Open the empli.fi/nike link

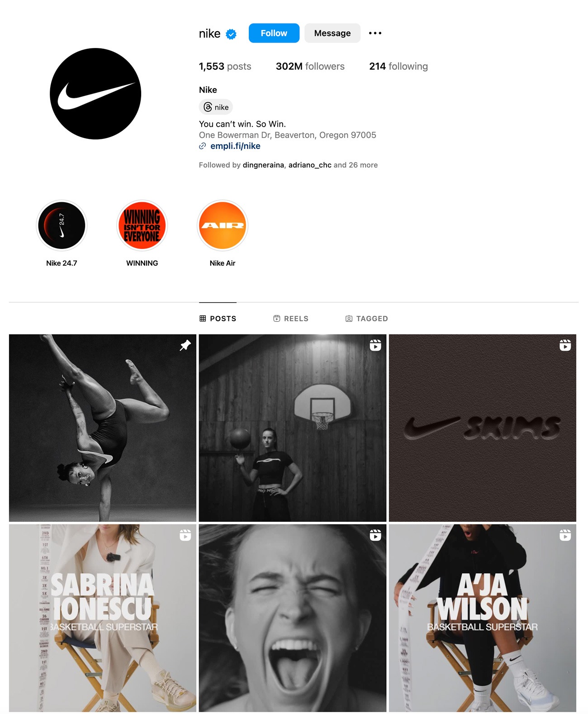(235, 146)
